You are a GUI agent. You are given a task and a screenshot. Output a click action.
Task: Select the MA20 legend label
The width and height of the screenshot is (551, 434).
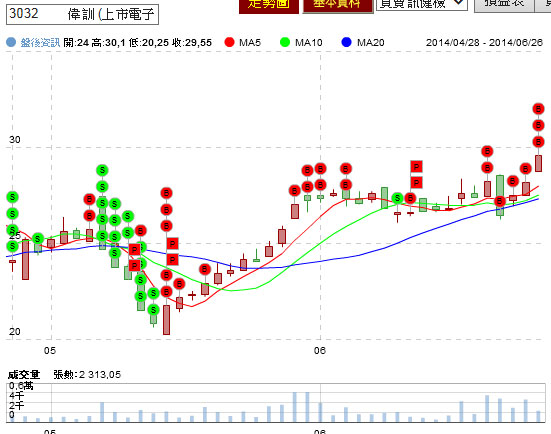click(371, 43)
